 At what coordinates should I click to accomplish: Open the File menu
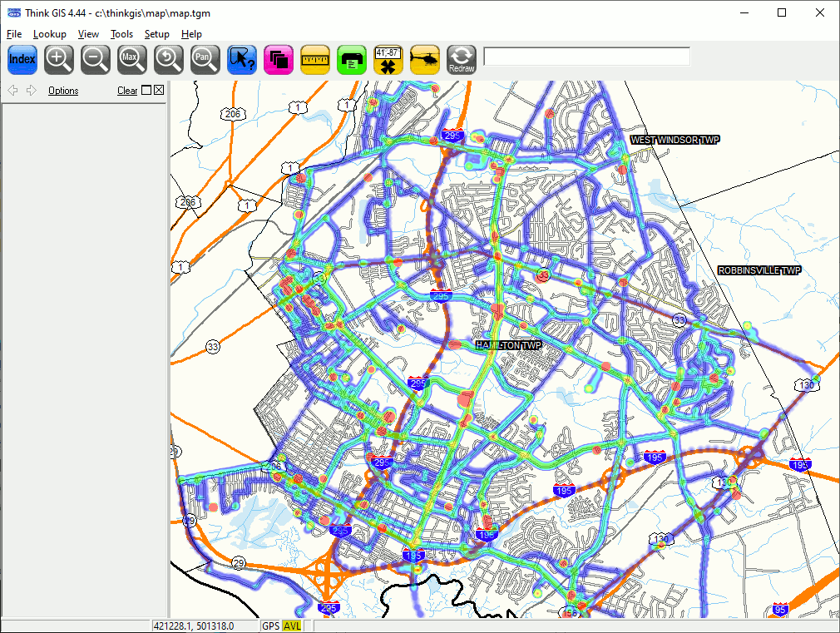click(14, 34)
